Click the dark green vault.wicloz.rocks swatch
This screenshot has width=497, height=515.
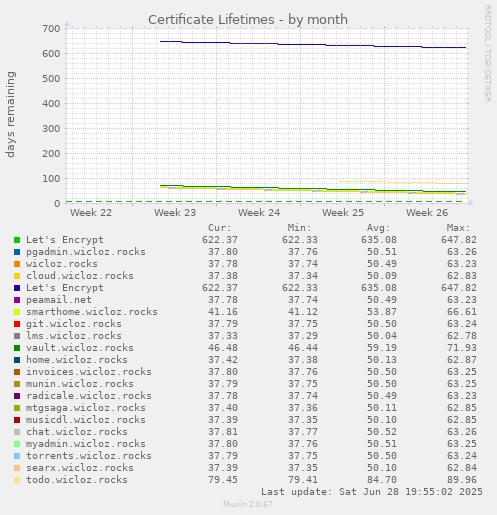17,348
